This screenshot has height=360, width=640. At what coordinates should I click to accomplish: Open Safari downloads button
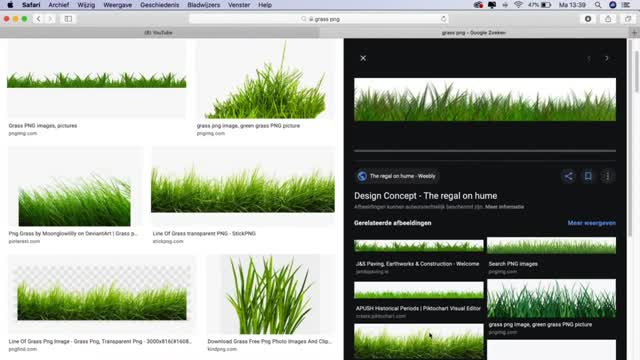point(588,19)
